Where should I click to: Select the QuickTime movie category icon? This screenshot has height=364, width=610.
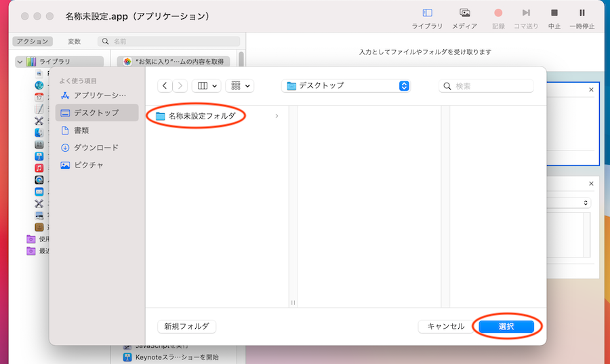(39, 180)
